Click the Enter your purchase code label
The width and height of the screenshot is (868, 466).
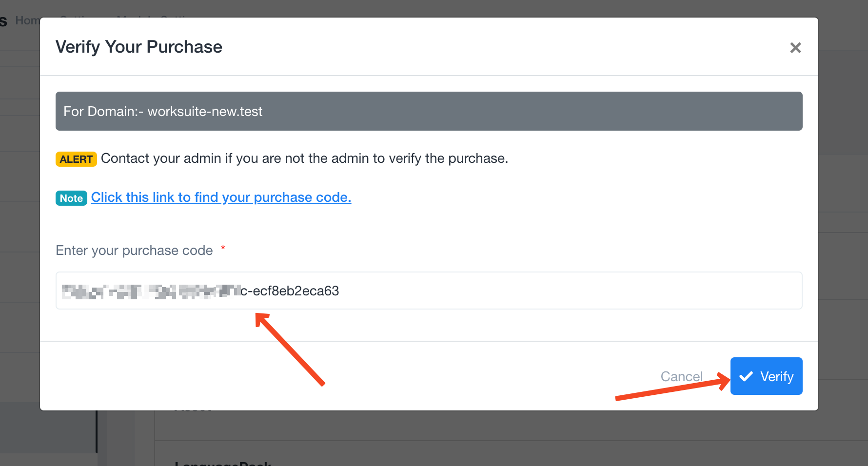(134, 251)
